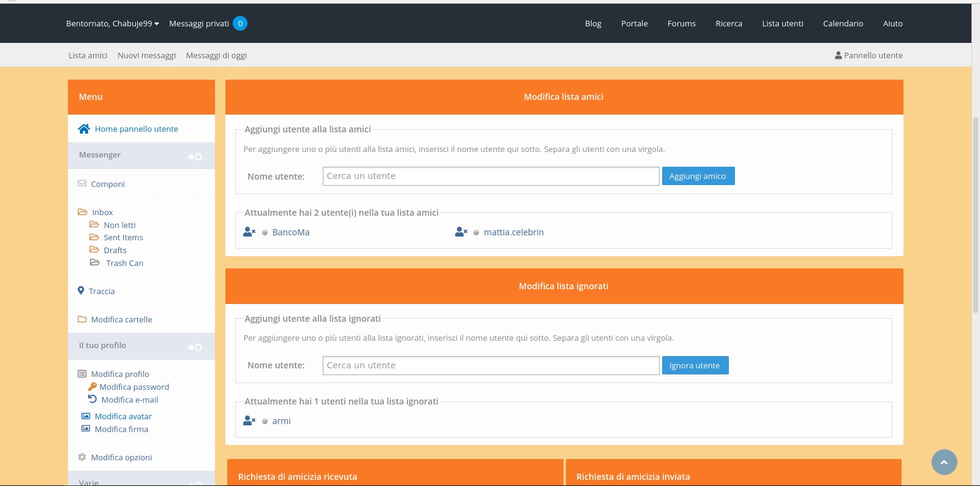The height and width of the screenshot is (486, 980).
Task: Click the Aggiungi amico button
Action: pyautogui.click(x=698, y=176)
